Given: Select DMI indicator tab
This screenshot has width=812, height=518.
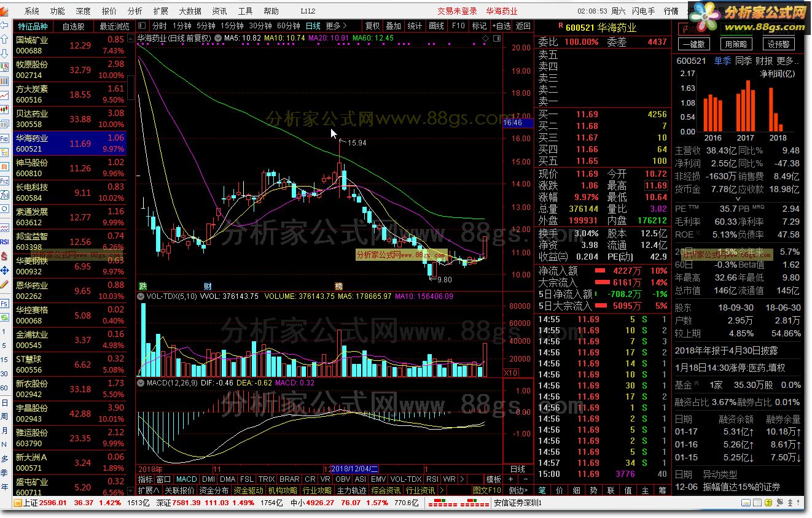Looking at the screenshot, I should pyautogui.click(x=209, y=479).
